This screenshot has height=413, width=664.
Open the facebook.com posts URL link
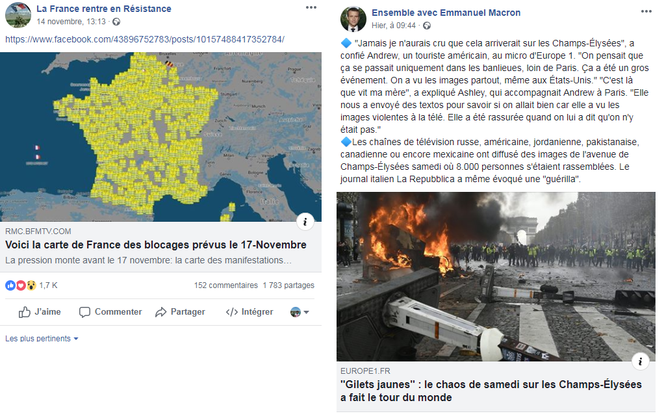(x=145, y=39)
